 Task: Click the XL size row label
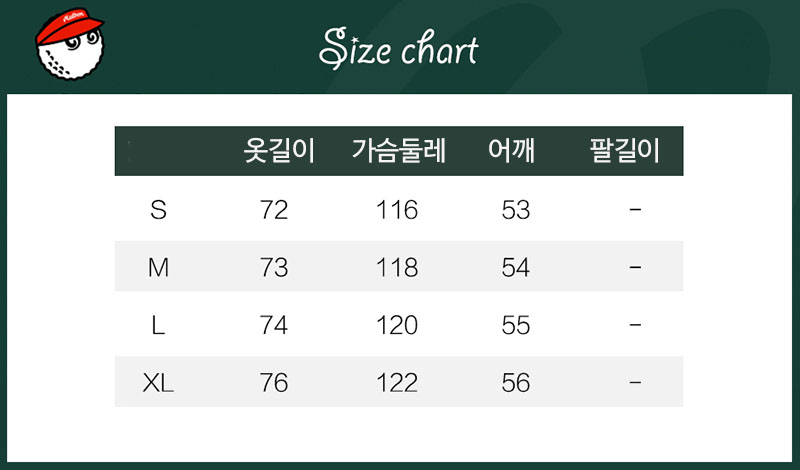coord(158,383)
